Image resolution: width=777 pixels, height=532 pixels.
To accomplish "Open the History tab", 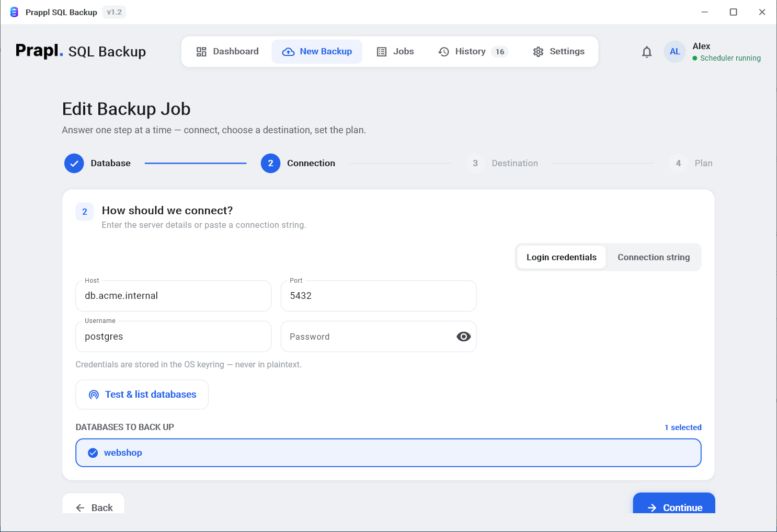I will click(x=473, y=52).
